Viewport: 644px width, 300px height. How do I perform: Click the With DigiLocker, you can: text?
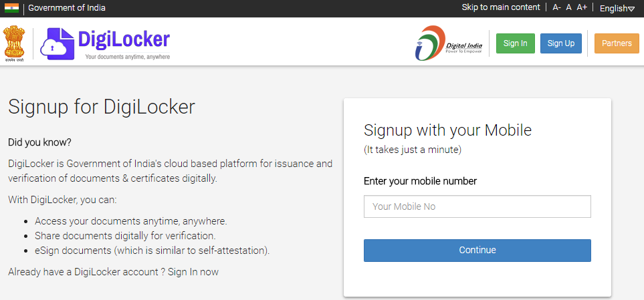[62, 200]
